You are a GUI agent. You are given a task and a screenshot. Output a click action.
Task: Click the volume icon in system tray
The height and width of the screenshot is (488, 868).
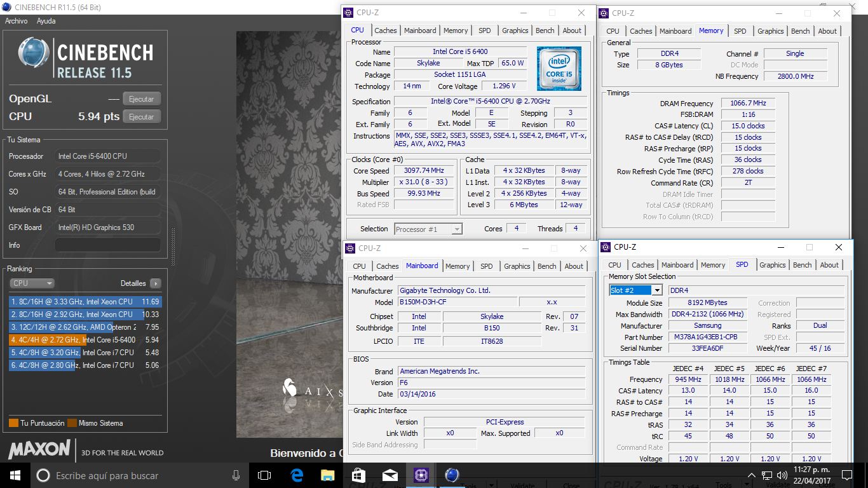coord(782,475)
